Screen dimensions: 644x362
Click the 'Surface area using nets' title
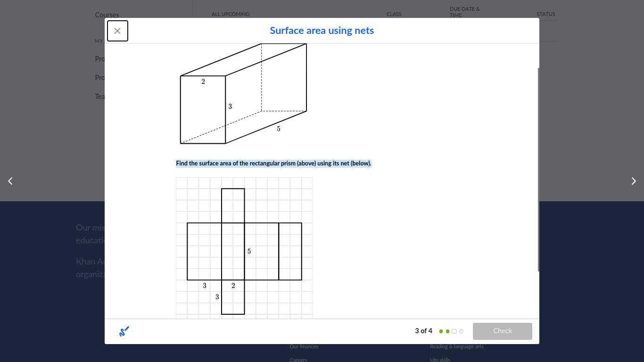tap(322, 31)
